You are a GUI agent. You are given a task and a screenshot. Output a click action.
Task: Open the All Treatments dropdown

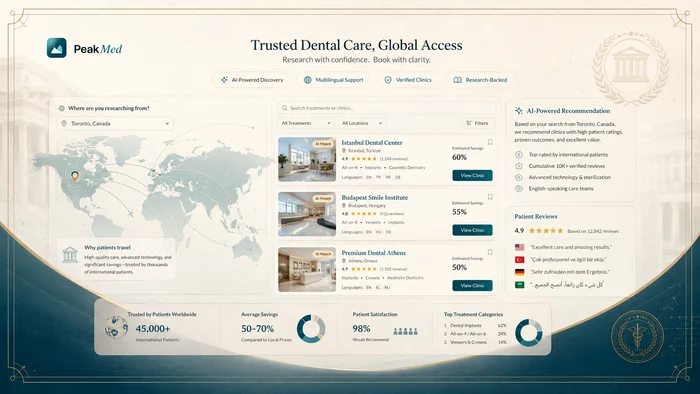point(306,123)
